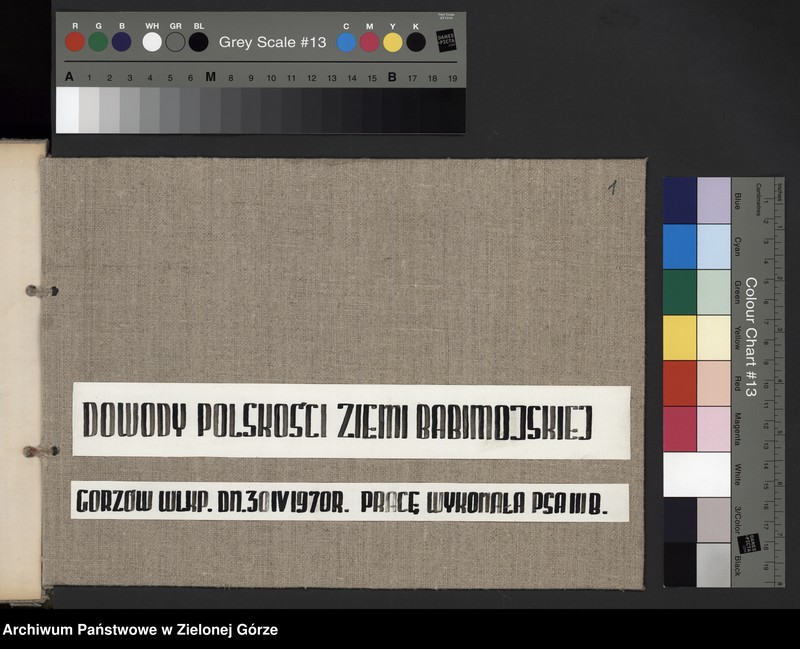
Task: Click the text 'GORZÓW WLKP. DN. 30 IV 1970 R.'
Action: click(212, 502)
